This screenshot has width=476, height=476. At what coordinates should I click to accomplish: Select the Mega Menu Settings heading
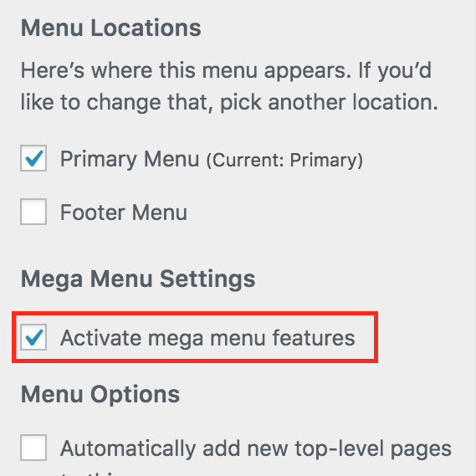tap(138, 279)
